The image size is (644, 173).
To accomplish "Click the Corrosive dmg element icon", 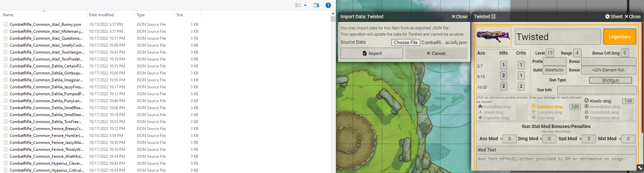I will pos(533,112).
